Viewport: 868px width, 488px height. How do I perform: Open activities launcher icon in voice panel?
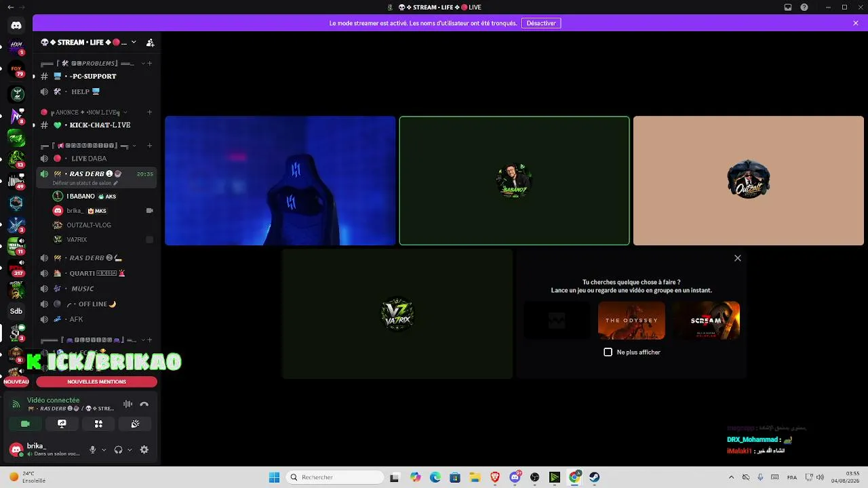[98, 424]
